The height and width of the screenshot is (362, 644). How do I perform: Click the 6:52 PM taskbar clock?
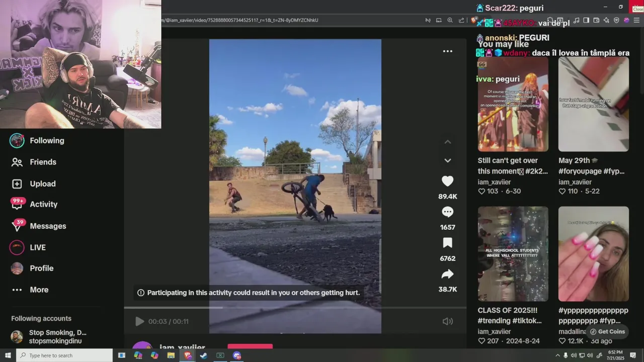point(615,355)
